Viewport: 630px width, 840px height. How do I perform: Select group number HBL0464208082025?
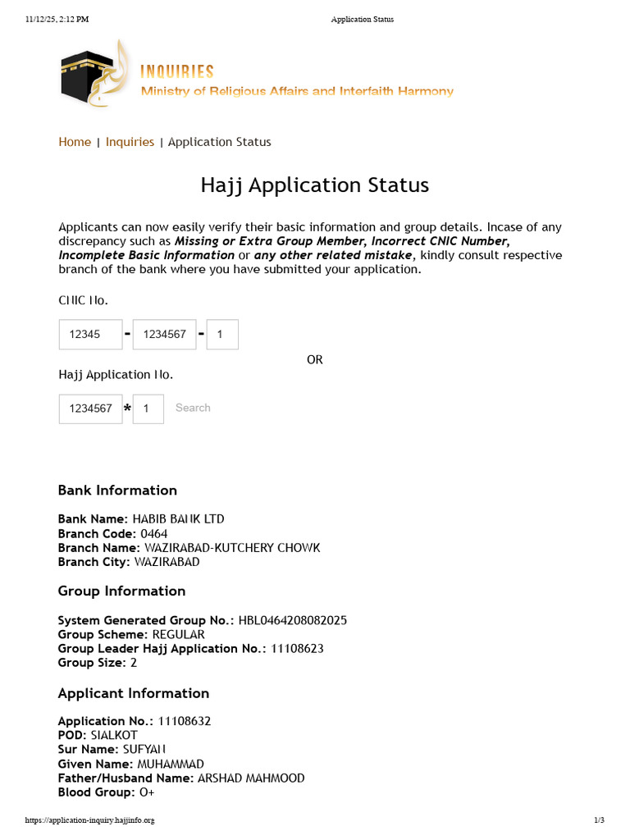click(x=293, y=620)
